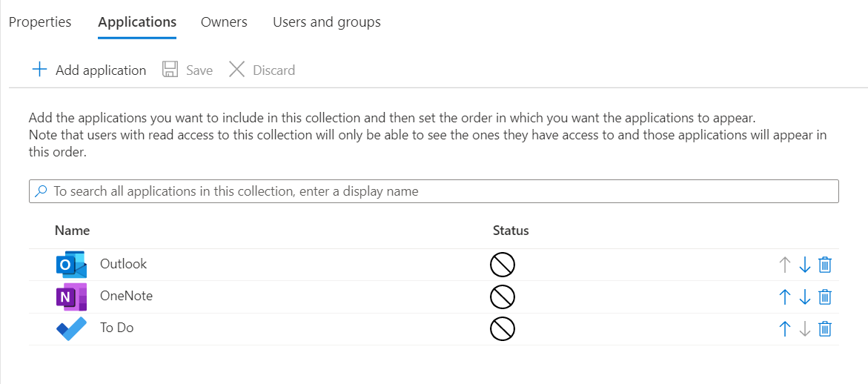Viewport: 868px width, 384px height.
Task: Click the Add application button
Action: coord(89,70)
